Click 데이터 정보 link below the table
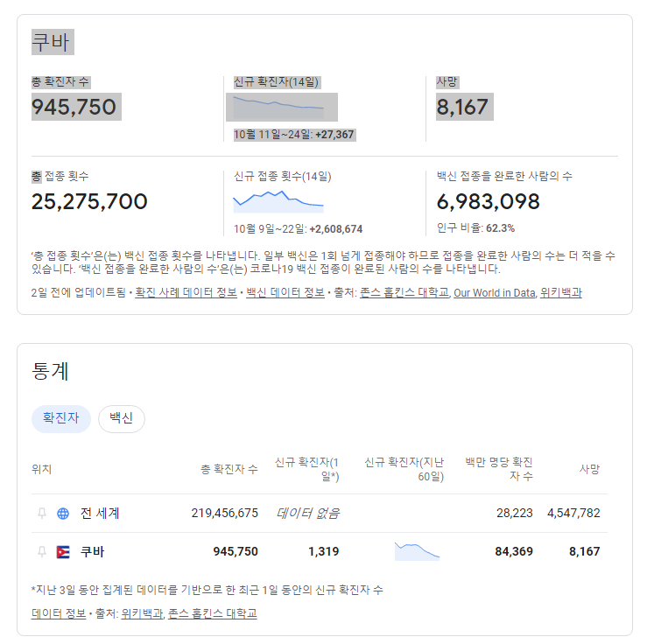The height and width of the screenshot is (644, 647). click(58, 614)
